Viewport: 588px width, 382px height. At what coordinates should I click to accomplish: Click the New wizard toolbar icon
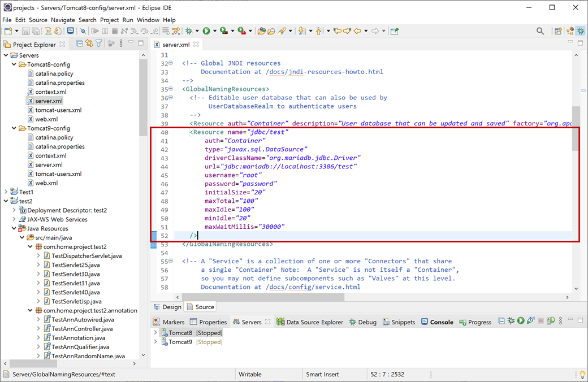click(x=8, y=31)
